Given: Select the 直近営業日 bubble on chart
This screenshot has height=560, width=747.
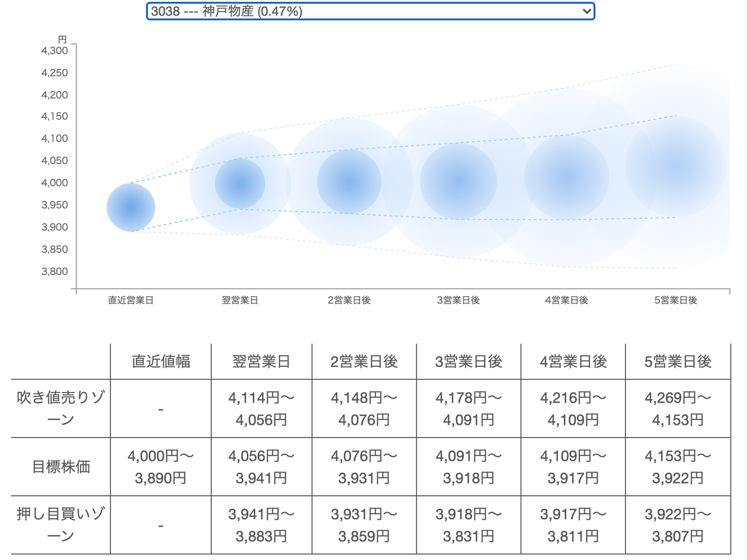Looking at the screenshot, I should pyautogui.click(x=131, y=207).
